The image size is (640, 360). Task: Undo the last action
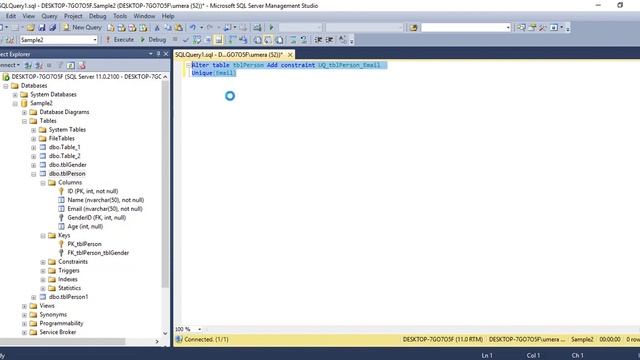[192, 27]
